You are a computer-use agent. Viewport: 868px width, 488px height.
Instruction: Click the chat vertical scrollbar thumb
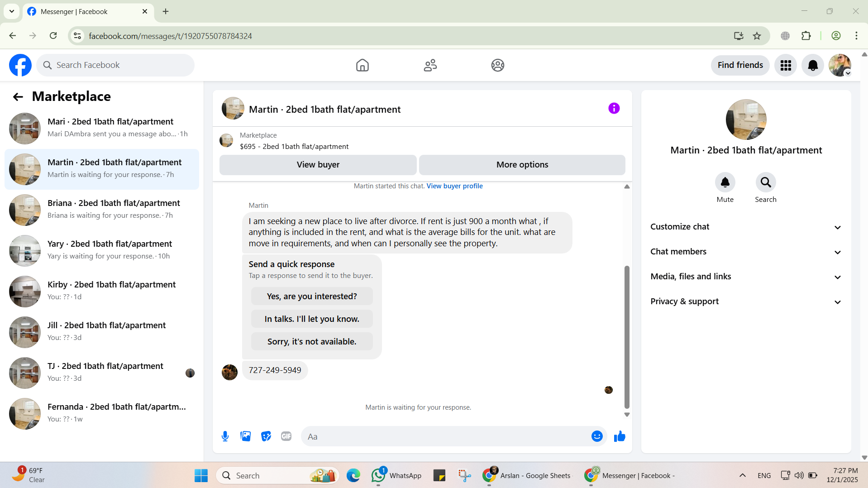627,337
